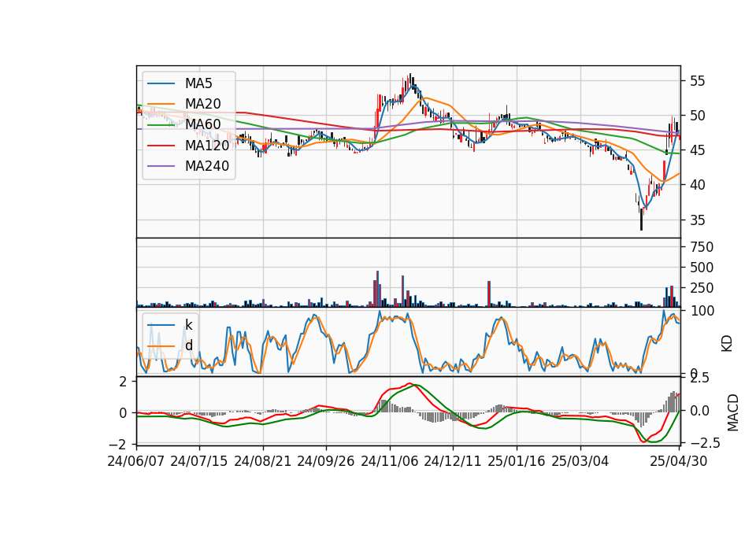Click the red MA120 legend line sample

coord(161,145)
